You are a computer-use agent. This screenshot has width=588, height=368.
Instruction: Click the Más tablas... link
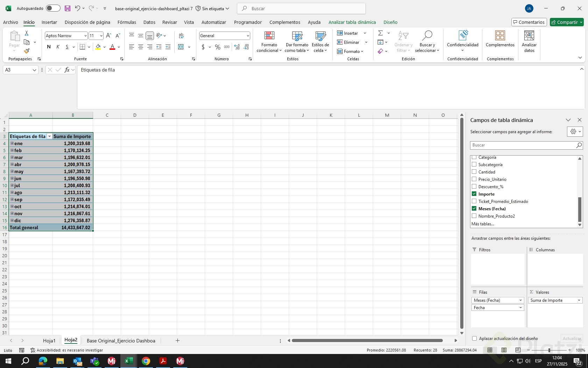(483, 224)
